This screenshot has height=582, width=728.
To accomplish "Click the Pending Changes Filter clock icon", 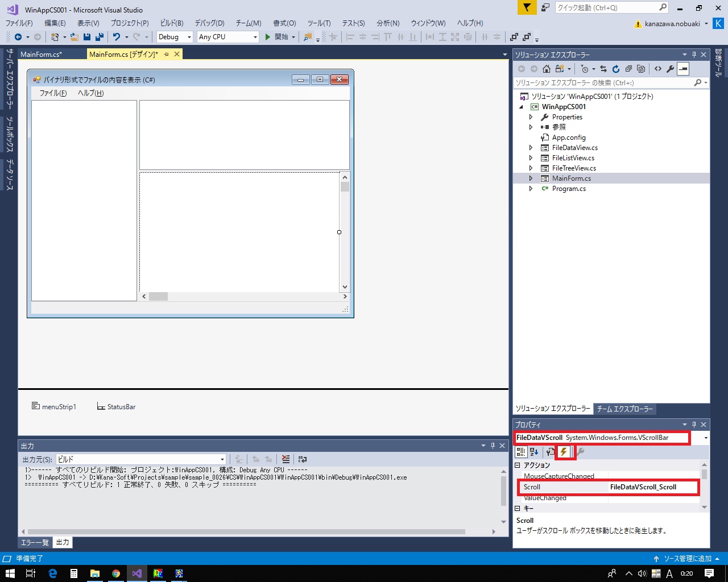I will tap(585, 69).
